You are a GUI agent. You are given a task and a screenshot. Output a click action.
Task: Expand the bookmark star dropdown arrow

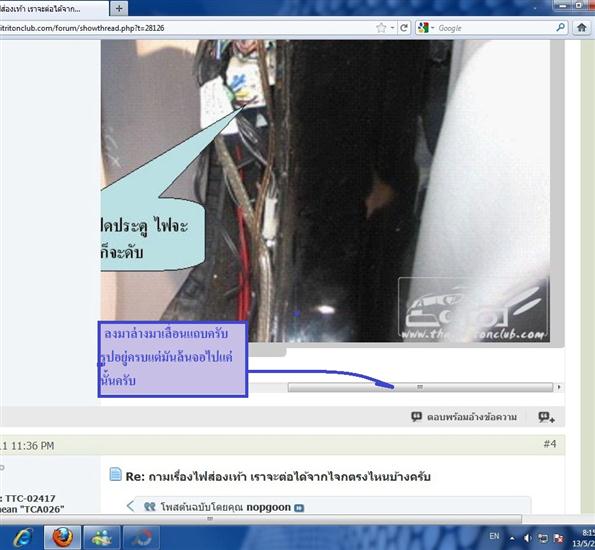(x=392, y=28)
